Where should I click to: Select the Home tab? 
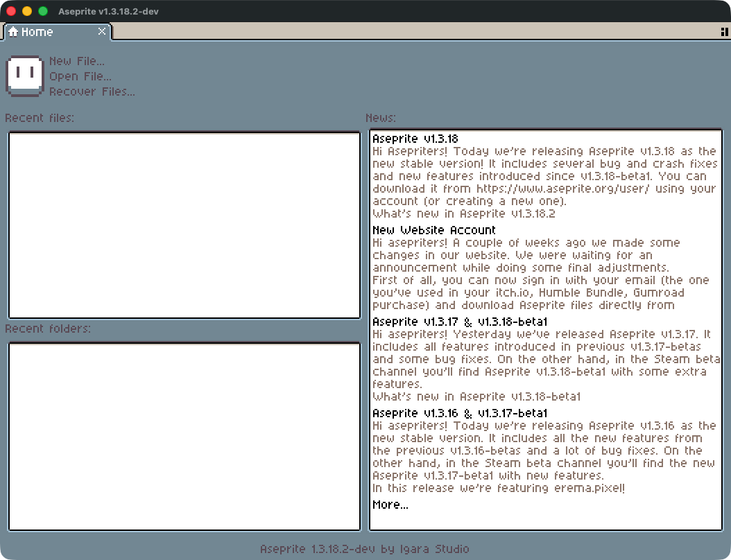(x=58, y=32)
